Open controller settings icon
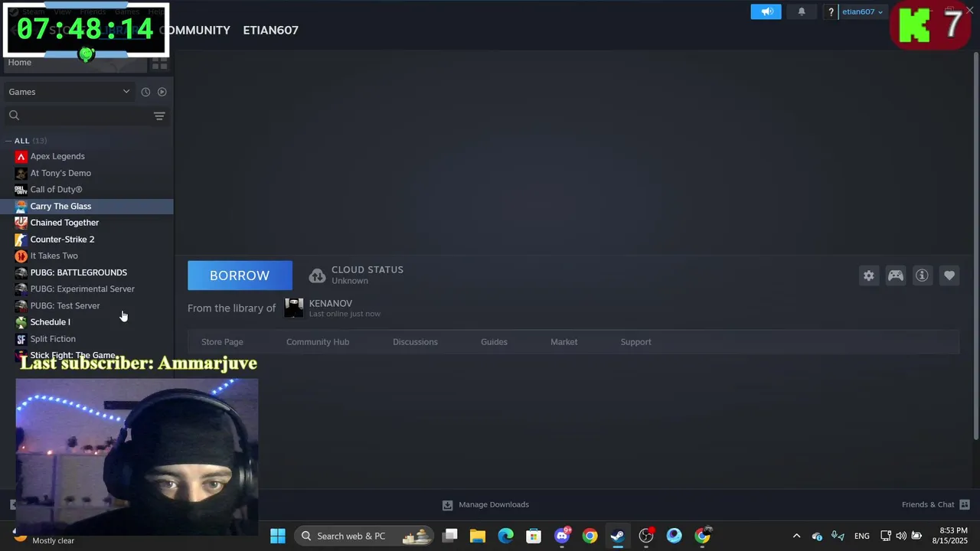Screen dimensions: 980x551 pos(896,275)
